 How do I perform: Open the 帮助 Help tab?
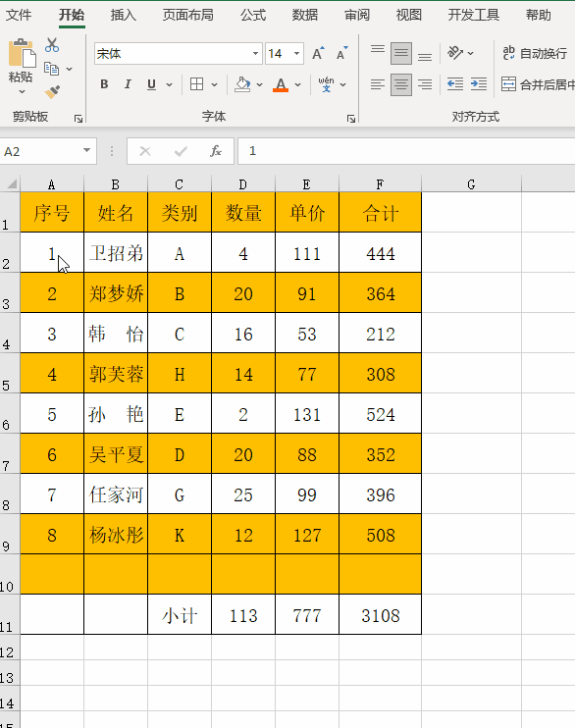point(539,15)
